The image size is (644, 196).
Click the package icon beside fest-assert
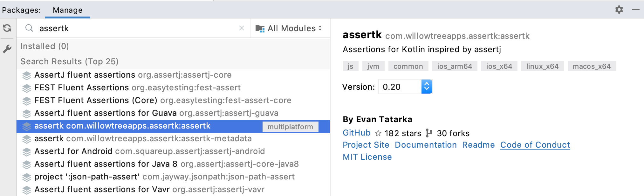click(27, 88)
